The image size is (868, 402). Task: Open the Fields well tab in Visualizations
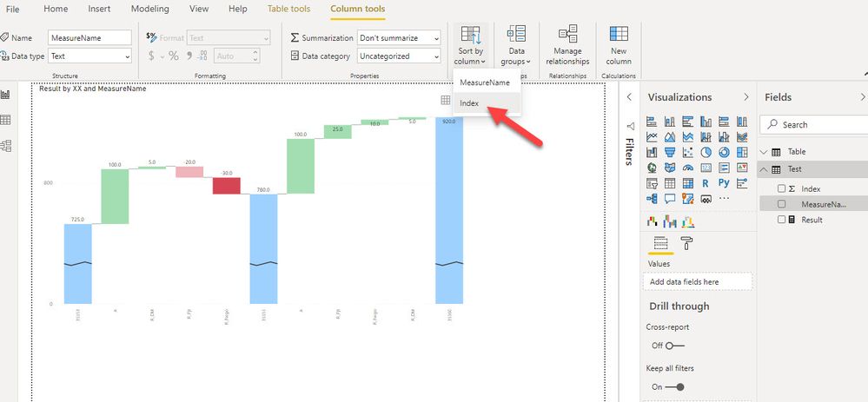660,243
